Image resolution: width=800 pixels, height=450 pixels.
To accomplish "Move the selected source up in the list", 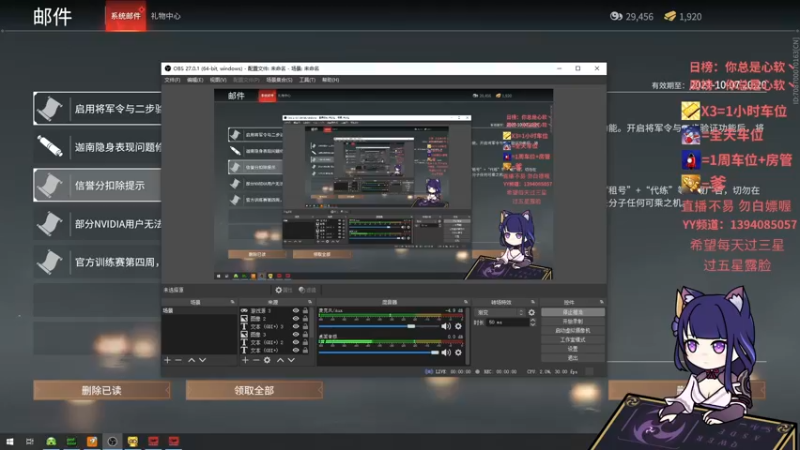I will pyautogui.click(x=280, y=360).
